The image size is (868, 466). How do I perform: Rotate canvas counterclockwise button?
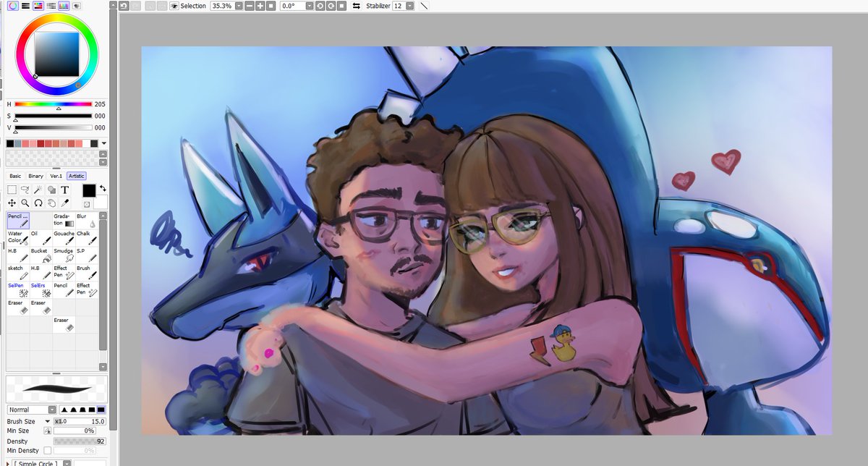coord(320,6)
